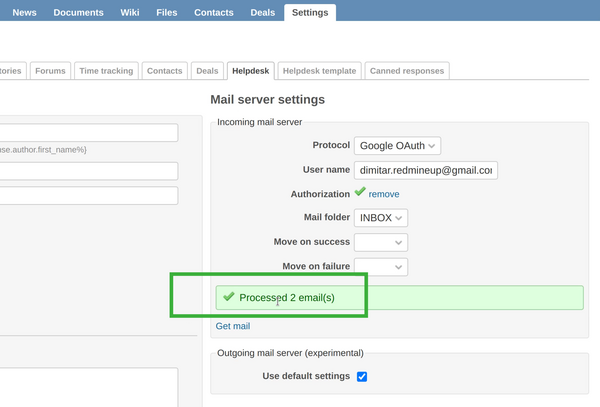
Task: Select the Time tracking tab
Action: coord(104,71)
